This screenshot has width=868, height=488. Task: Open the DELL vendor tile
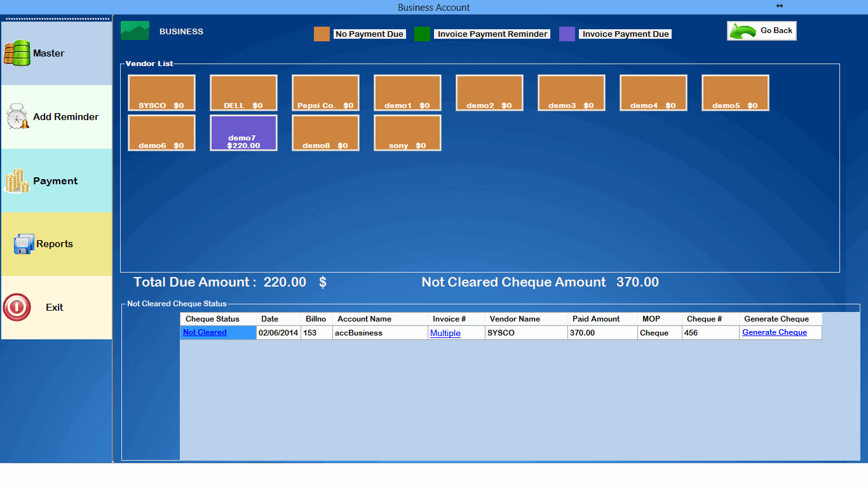[243, 92]
